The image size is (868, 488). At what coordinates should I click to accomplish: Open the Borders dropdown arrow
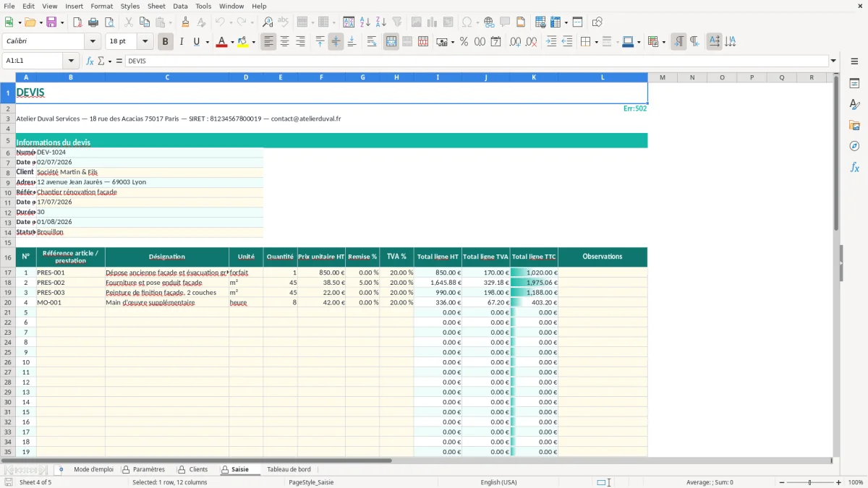pos(596,42)
